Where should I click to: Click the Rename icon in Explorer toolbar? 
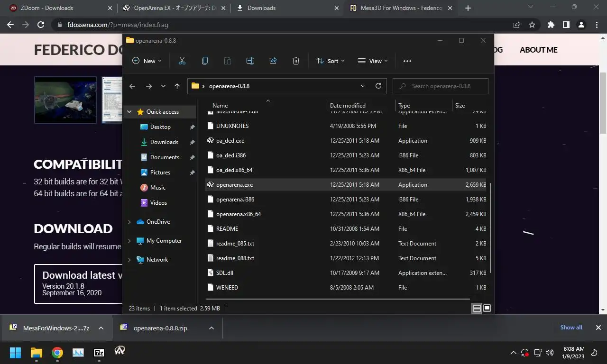pyautogui.click(x=250, y=61)
